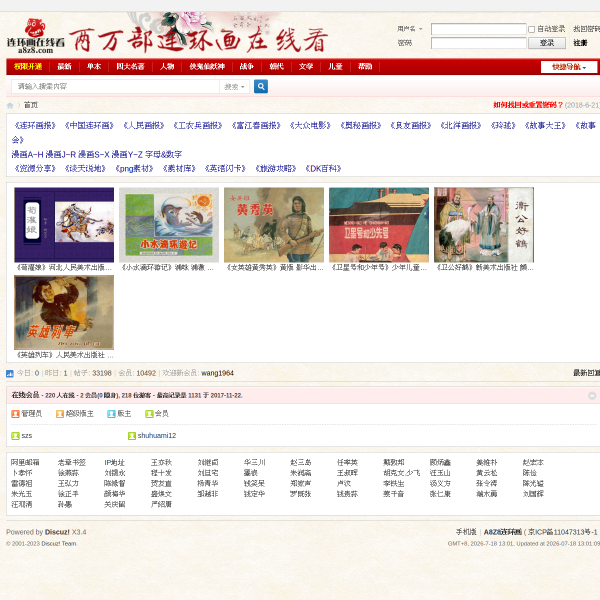
Task: Open the 《工农兵画报》 link
Action: pos(198,126)
